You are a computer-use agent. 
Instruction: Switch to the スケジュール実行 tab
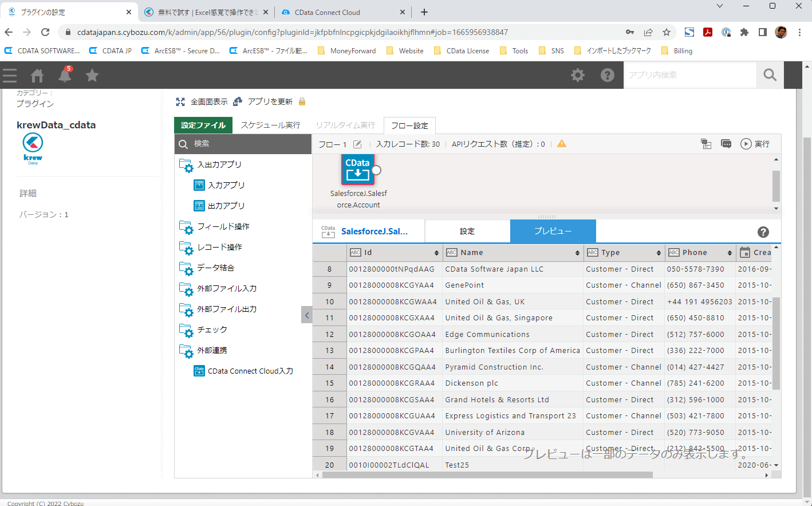point(270,125)
